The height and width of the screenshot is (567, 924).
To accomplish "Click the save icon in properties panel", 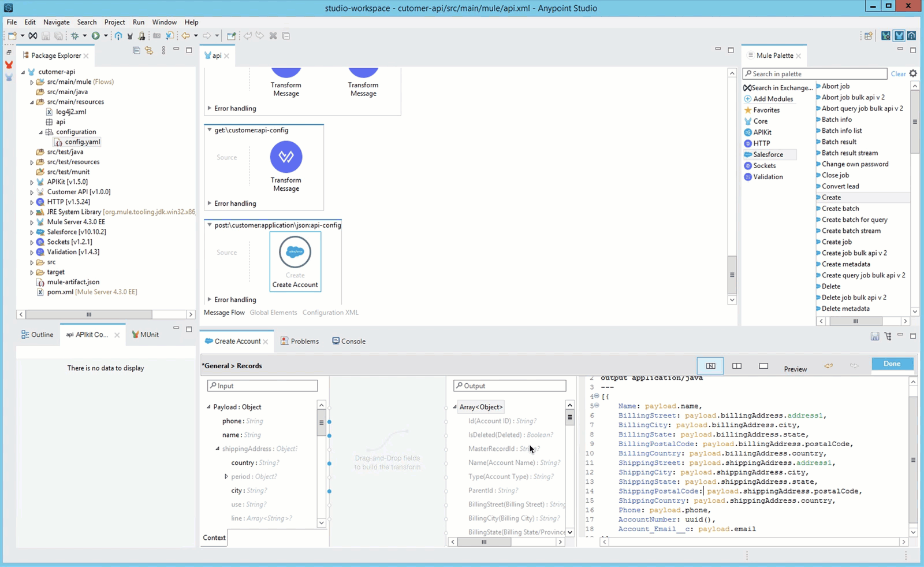I will [x=875, y=336].
